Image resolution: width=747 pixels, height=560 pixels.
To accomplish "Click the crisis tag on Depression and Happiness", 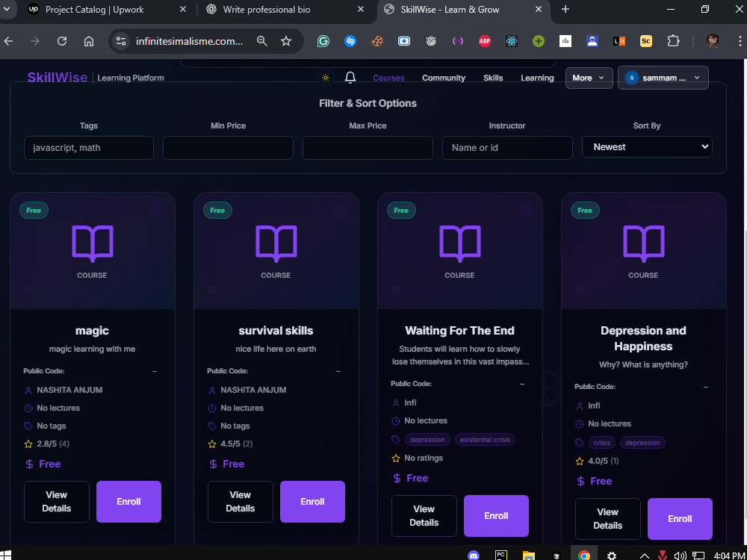I will click(x=601, y=443).
